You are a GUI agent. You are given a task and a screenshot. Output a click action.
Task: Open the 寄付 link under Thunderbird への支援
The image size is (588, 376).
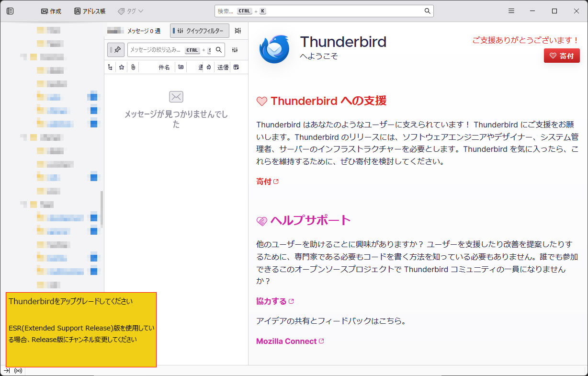tap(268, 182)
